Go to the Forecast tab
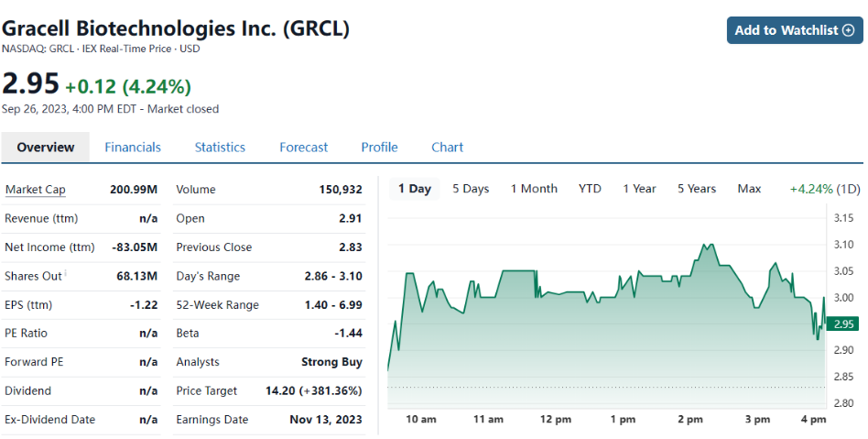This screenshot has width=868, height=439. coord(303,147)
